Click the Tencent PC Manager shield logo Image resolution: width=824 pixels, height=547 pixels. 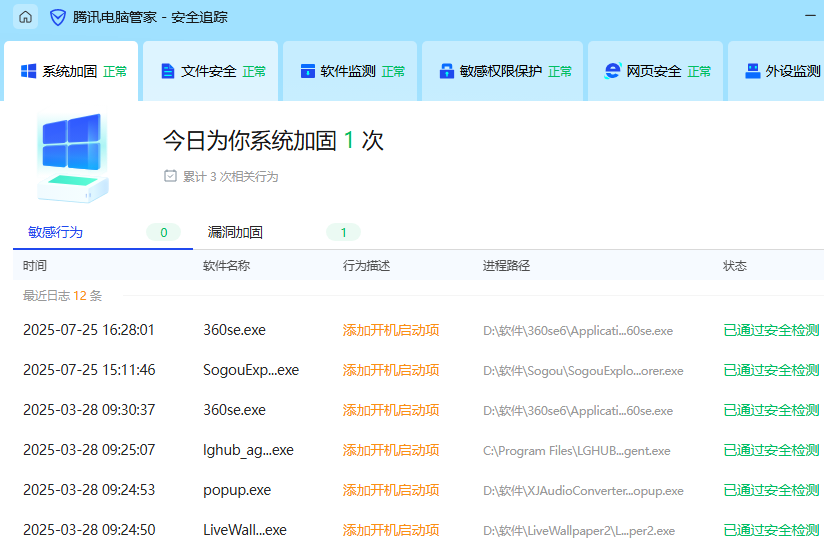(58, 17)
